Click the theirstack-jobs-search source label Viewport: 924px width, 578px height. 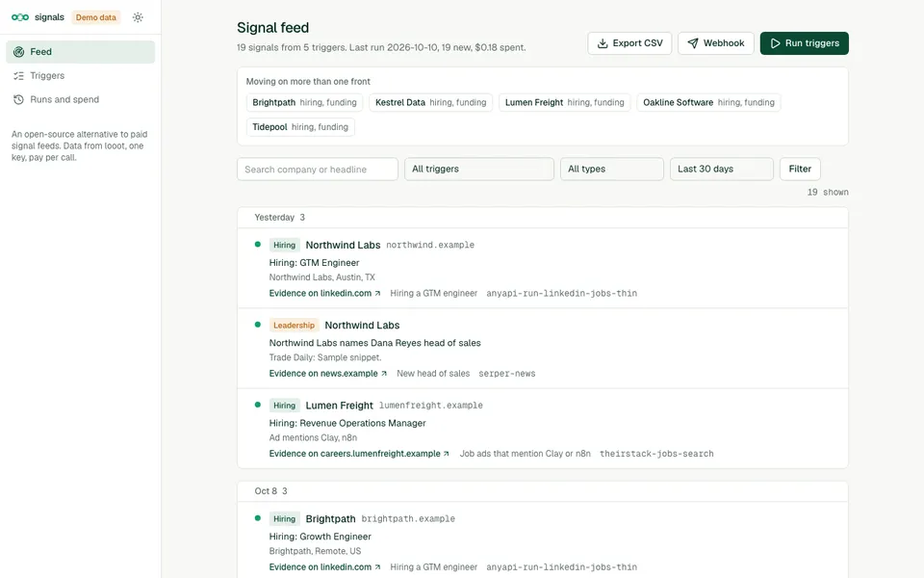[656, 454]
